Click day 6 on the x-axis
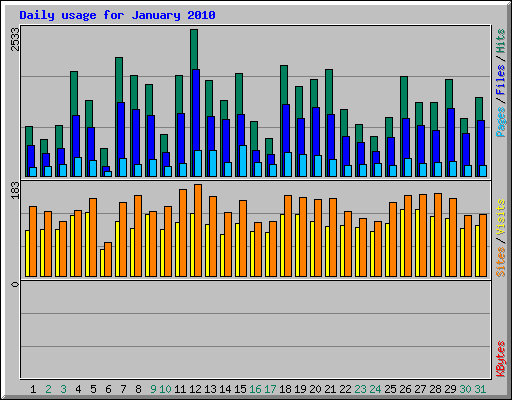Image resolution: width=512 pixels, height=400 pixels. (x=108, y=389)
